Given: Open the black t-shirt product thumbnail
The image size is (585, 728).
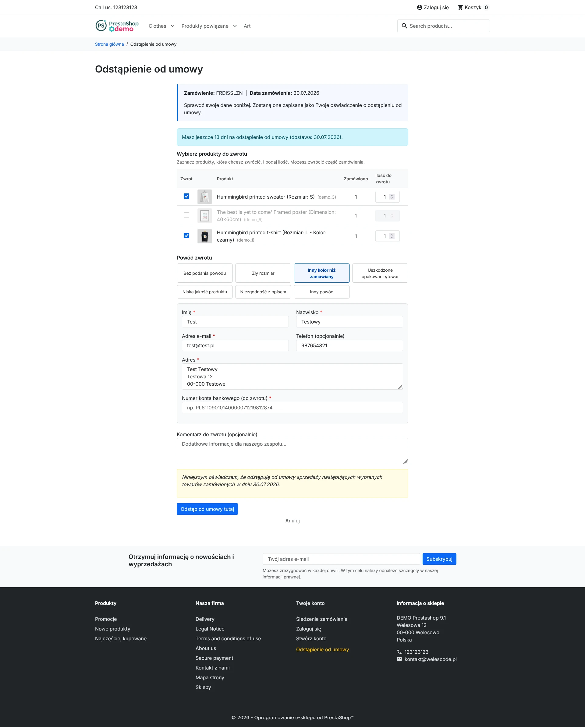Looking at the screenshot, I should [x=205, y=236].
